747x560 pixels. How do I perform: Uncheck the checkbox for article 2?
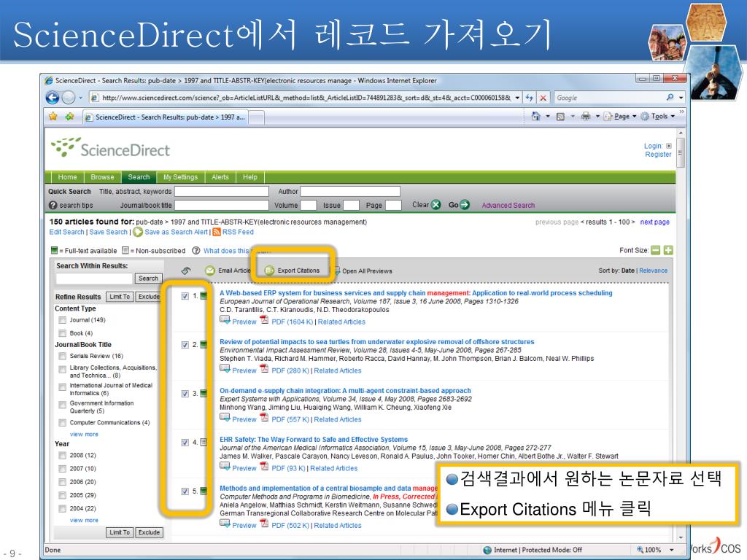pyautogui.click(x=185, y=345)
